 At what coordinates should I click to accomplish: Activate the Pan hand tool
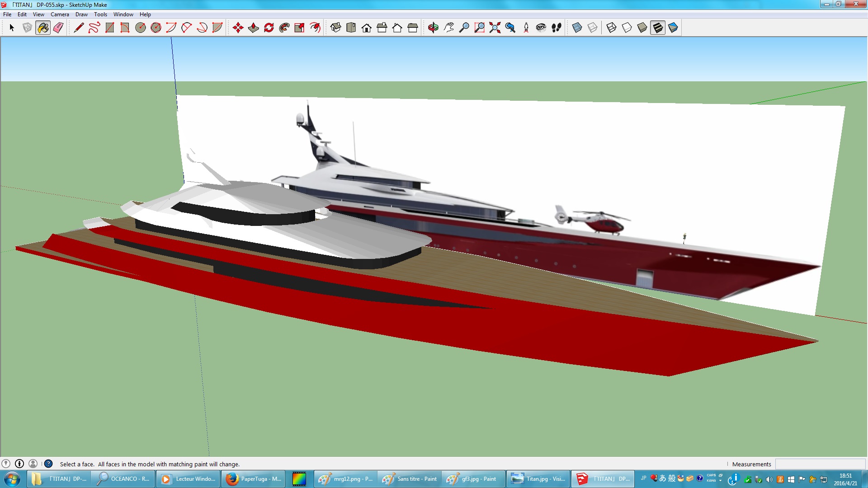coord(448,28)
